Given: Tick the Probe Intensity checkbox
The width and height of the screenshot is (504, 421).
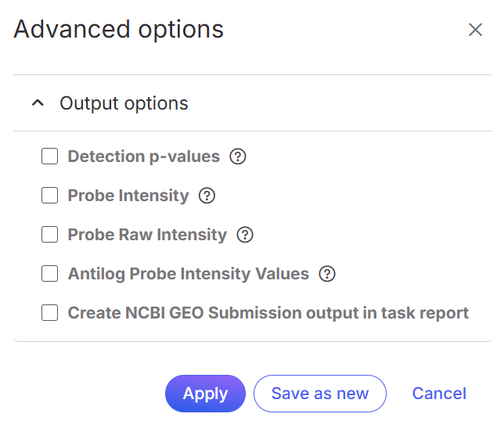Looking at the screenshot, I should click(50, 196).
